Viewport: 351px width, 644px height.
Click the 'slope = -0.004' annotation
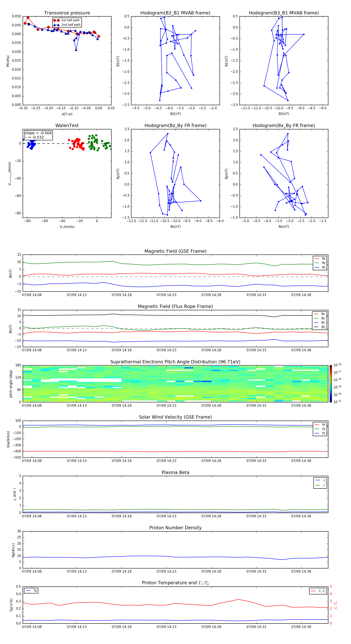pyautogui.click(x=38, y=133)
